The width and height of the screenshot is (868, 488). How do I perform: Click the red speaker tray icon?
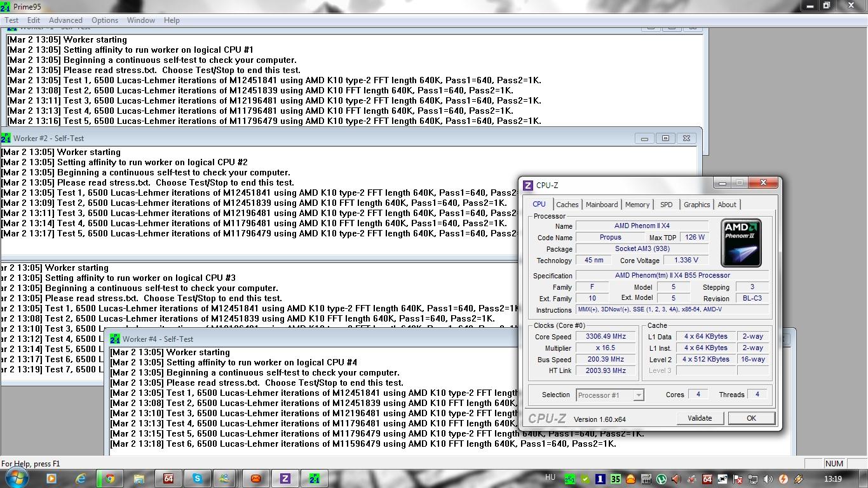click(677, 479)
